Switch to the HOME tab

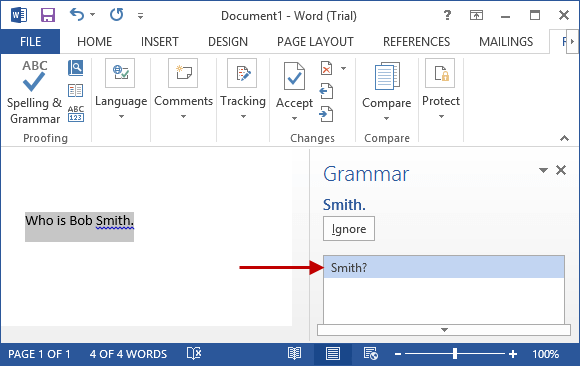point(94,41)
